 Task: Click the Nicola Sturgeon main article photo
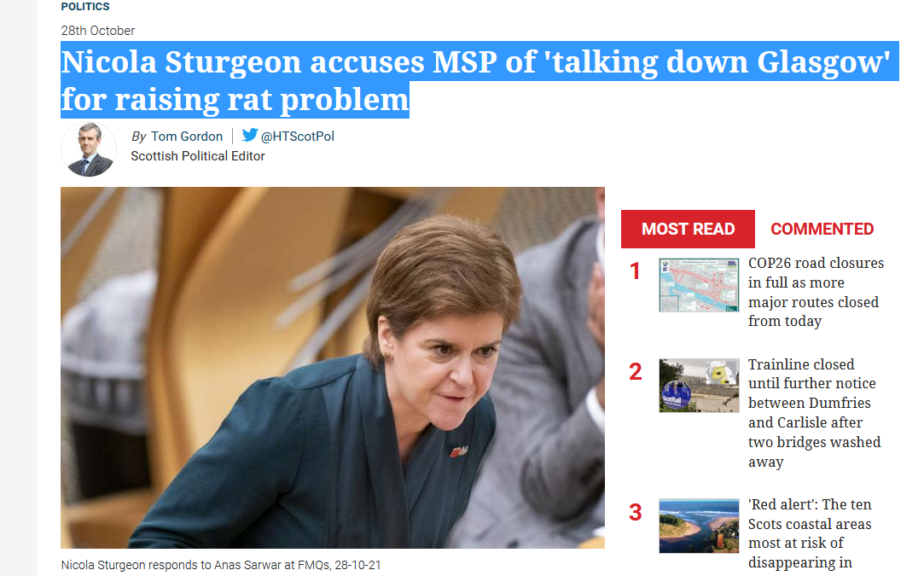(333, 368)
